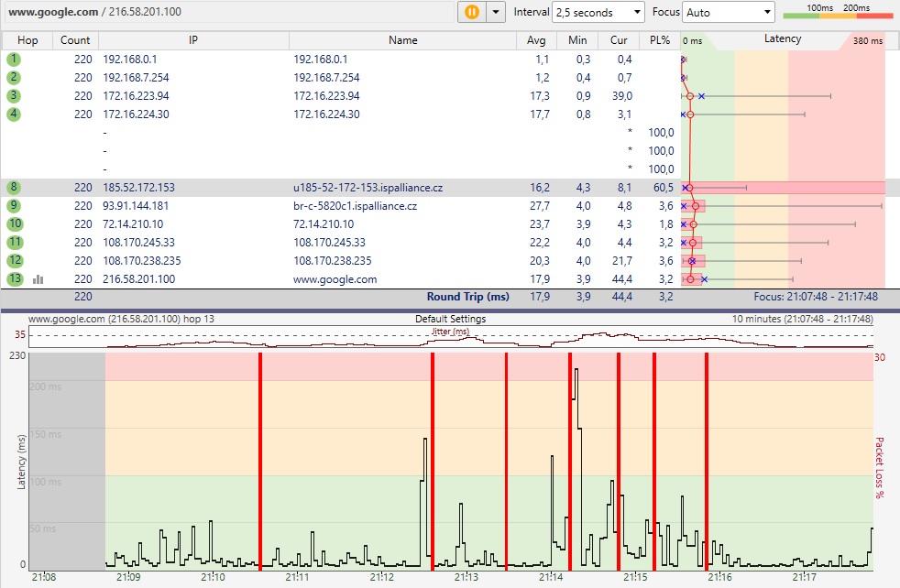Click the hop 9 number icon
Screen dimensions: 900x588
click(x=14, y=206)
